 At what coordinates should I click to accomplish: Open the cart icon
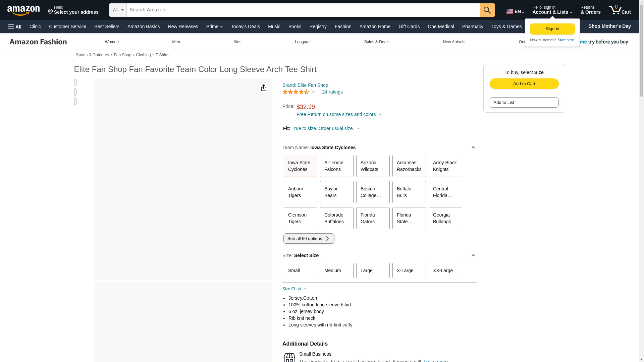pyautogui.click(x=620, y=10)
